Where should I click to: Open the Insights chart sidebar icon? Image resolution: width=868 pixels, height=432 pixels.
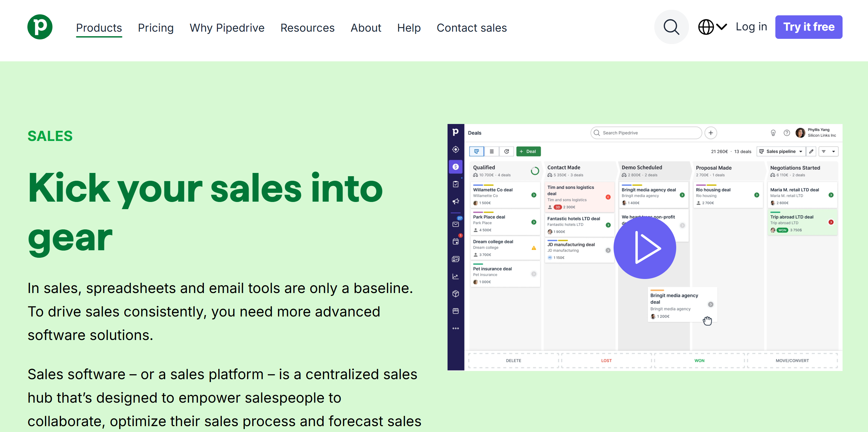(x=456, y=276)
